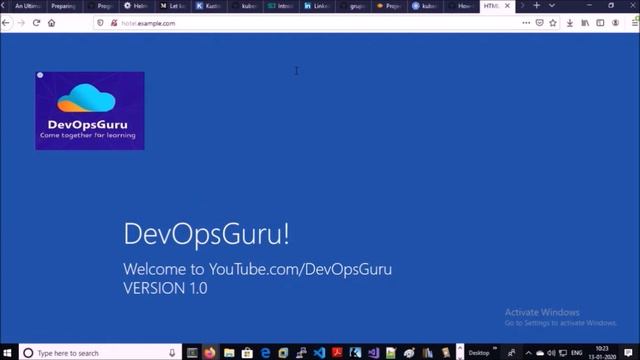Switch to the Medium 'Let k...' tab
The width and height of the screenshot is (640, 360).
pos(172,6)
